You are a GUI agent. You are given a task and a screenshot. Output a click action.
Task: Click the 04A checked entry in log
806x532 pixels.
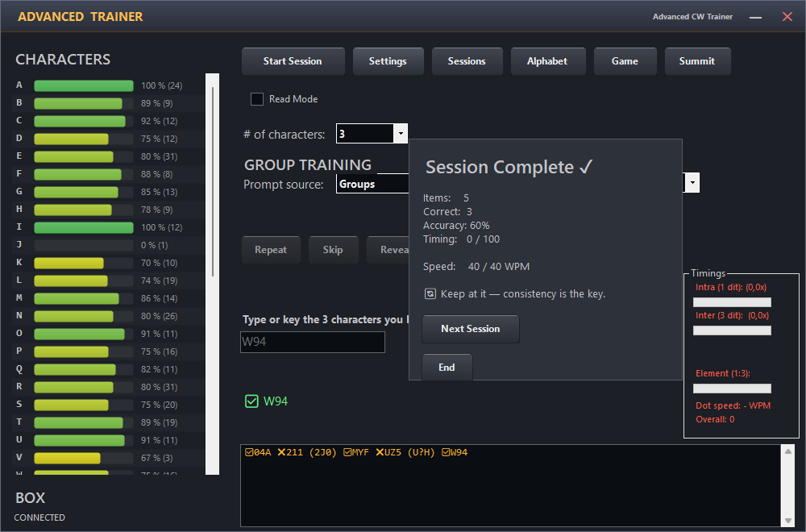click(258, 452)
